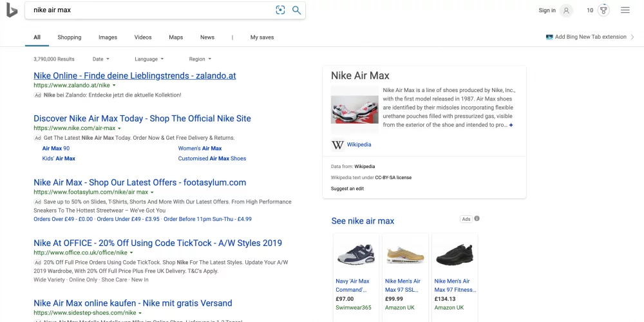Click Add Bing New Tab extension chevron
Screen dimensions: 644x322
point(632,37)
